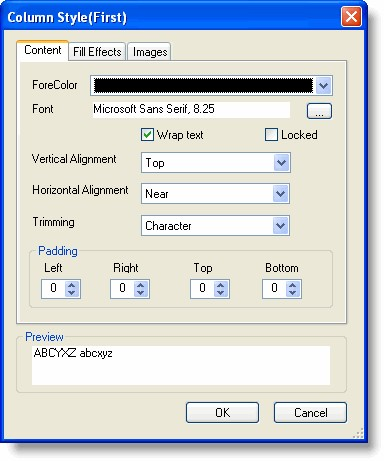Increase the Top padding value
384x461 pixels.
(221, 285)
